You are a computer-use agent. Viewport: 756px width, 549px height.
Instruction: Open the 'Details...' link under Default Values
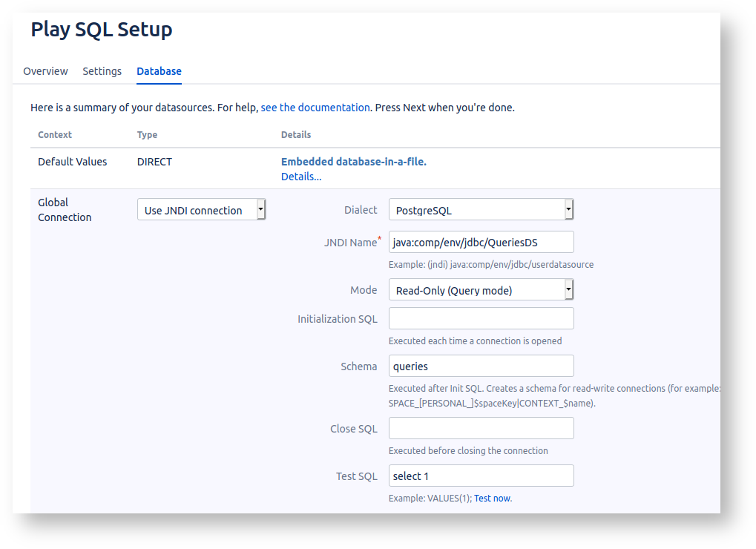[x=300, y=177]
